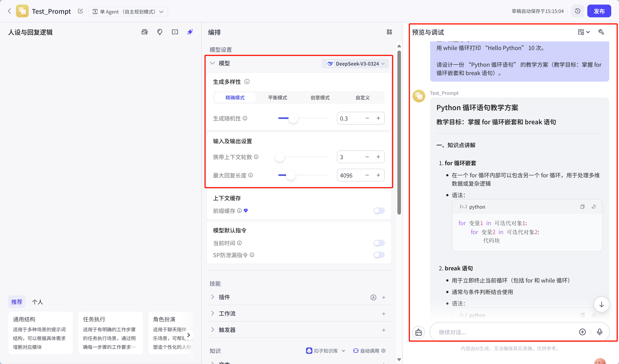Viewport: 619px width, 364px height.
Task: Jump to latest message with down arrow
Action: coord(601,304)
